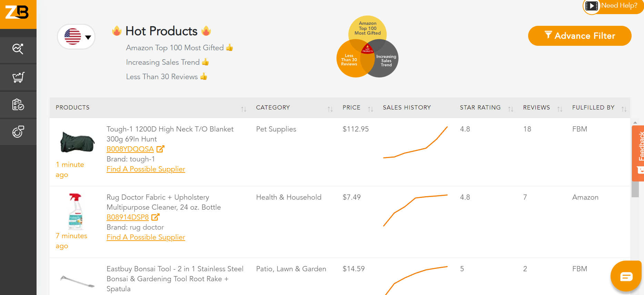644x295 pixels.
Task: Click the Rug Doctor product thumbnail
Action: pos(76,211)
